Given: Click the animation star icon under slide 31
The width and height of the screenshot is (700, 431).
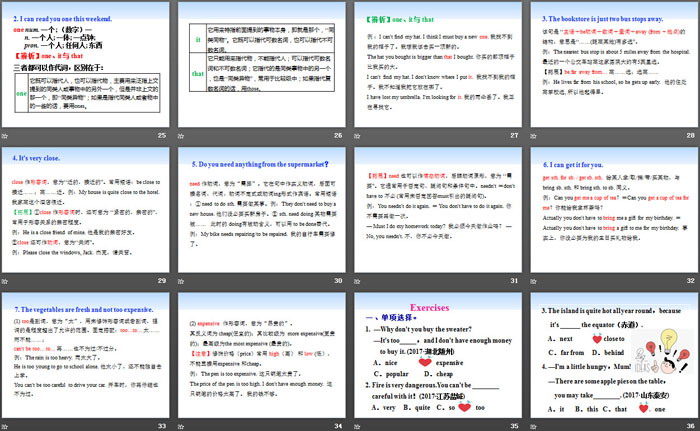Looking at the screenshot, I should pyautogui.click(x=357, y=281).
